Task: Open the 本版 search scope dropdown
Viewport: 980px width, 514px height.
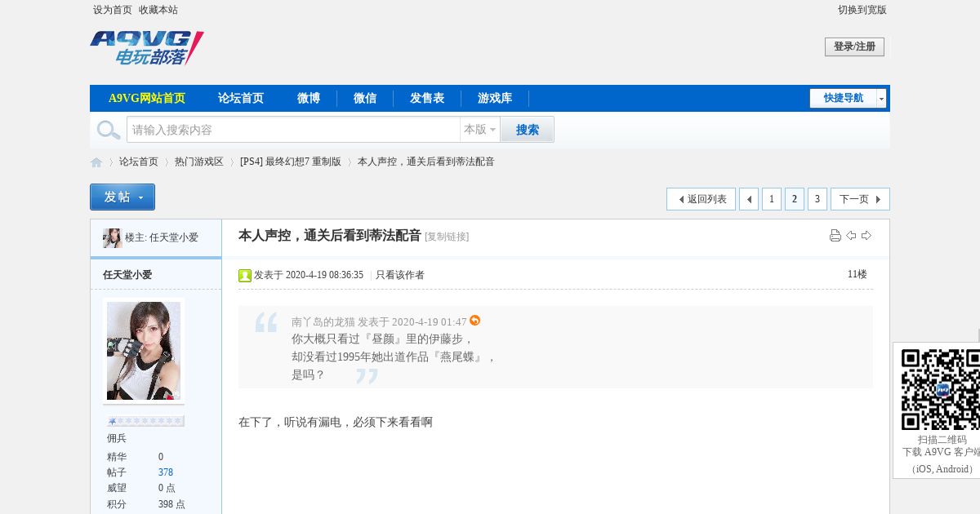Action: 480,130
